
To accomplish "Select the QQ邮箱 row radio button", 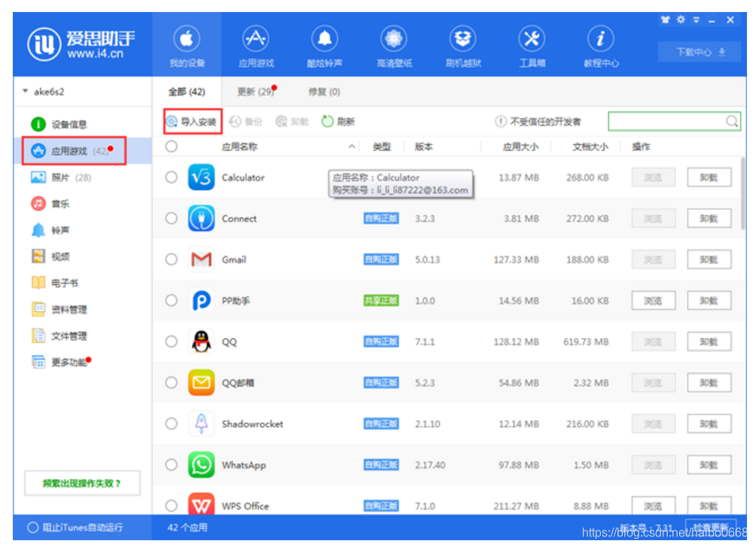I will pos(171,383).
